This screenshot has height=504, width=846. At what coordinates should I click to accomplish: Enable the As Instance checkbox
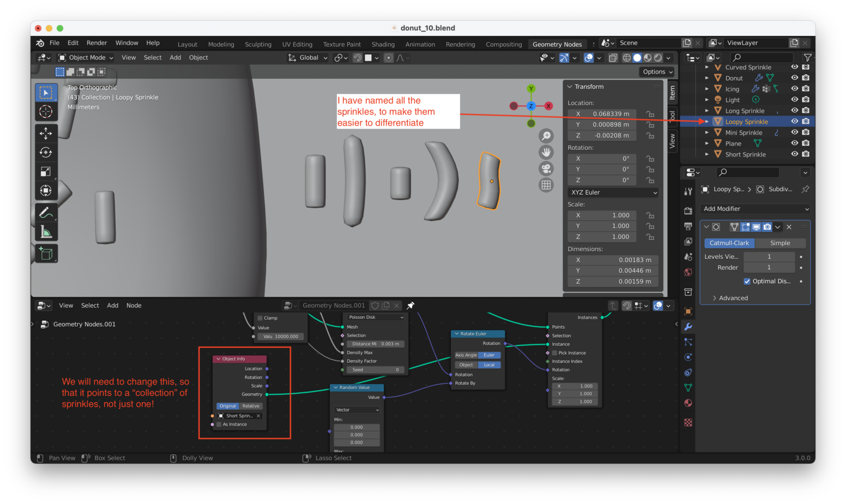pos(219,424)
